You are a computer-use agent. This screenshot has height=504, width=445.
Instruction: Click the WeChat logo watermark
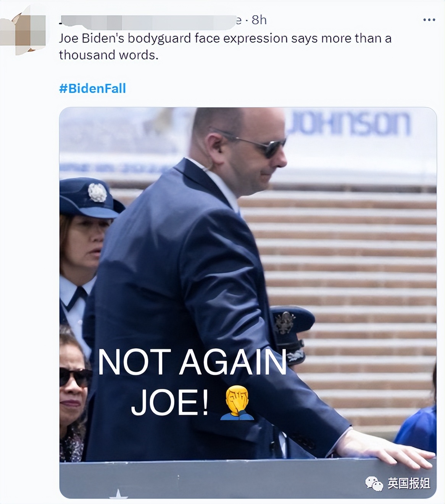click(375, 483)
